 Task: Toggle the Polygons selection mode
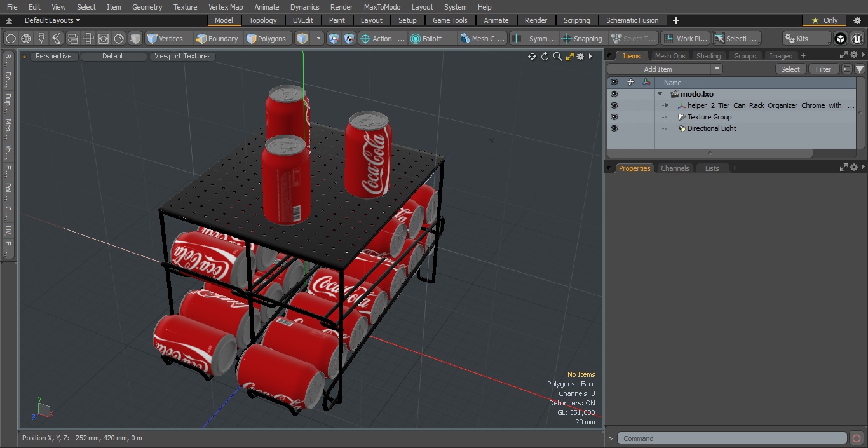pos(267,39)
